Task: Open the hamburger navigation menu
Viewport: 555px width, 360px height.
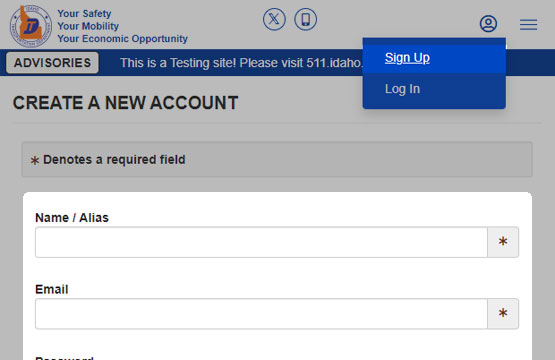Action: click(x=528, y=24)
